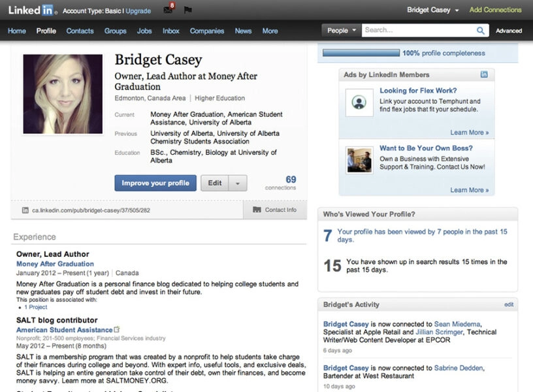
Task: Click the Edit profile button
Action: pyautogui.click(x=214, y=183)
